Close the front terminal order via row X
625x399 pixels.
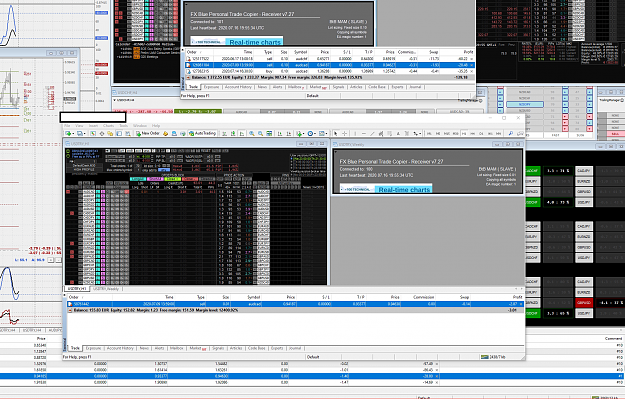pos(521,304)
